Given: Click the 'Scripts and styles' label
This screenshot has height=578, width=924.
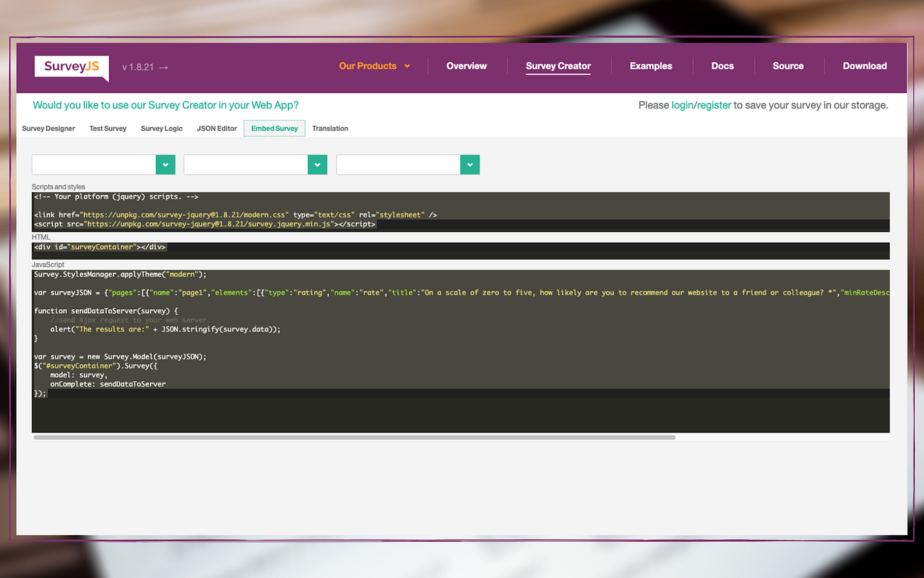Looking at the screenshot, I should pyautogui.click(x=58, y=187).
